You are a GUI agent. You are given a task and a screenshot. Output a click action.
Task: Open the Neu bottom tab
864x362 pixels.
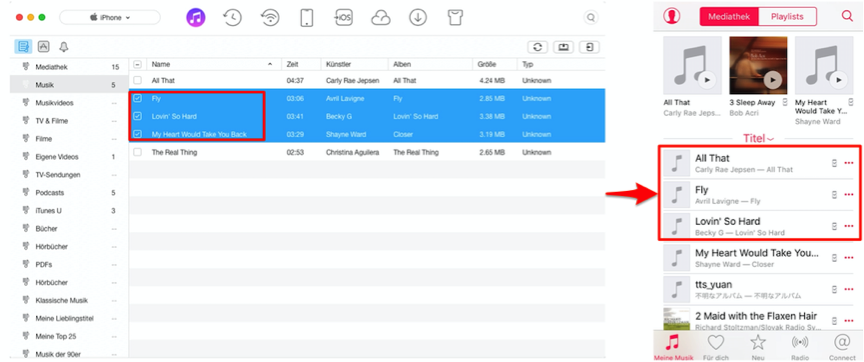758,347
